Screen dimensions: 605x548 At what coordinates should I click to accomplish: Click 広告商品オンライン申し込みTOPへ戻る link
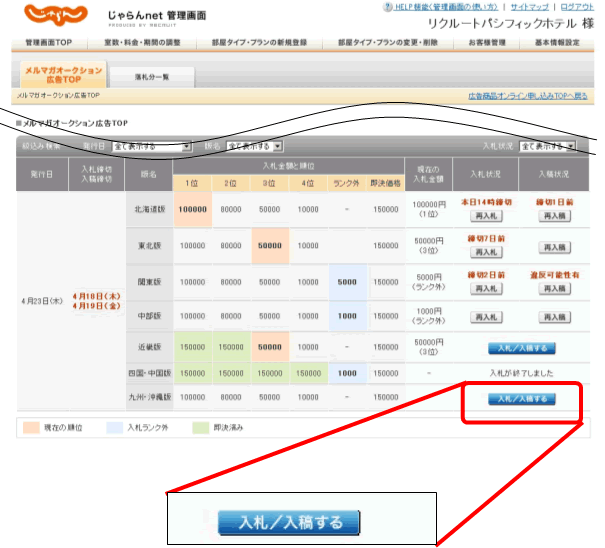[528, 96]
